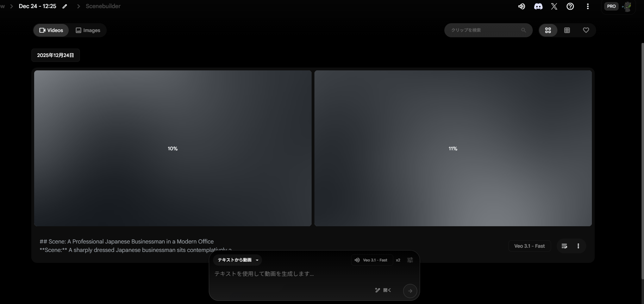Open the X (Twitter) link icon

tap(554, 6)
